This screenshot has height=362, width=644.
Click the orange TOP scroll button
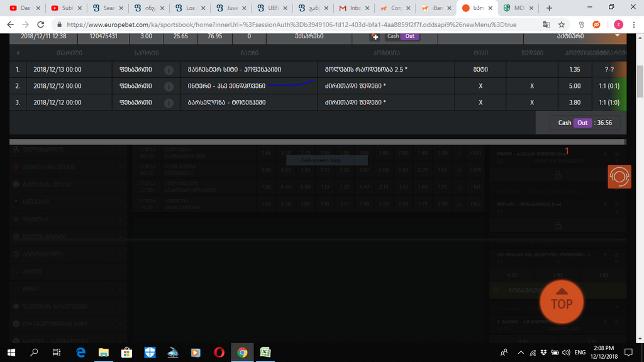tap(562, 302)
